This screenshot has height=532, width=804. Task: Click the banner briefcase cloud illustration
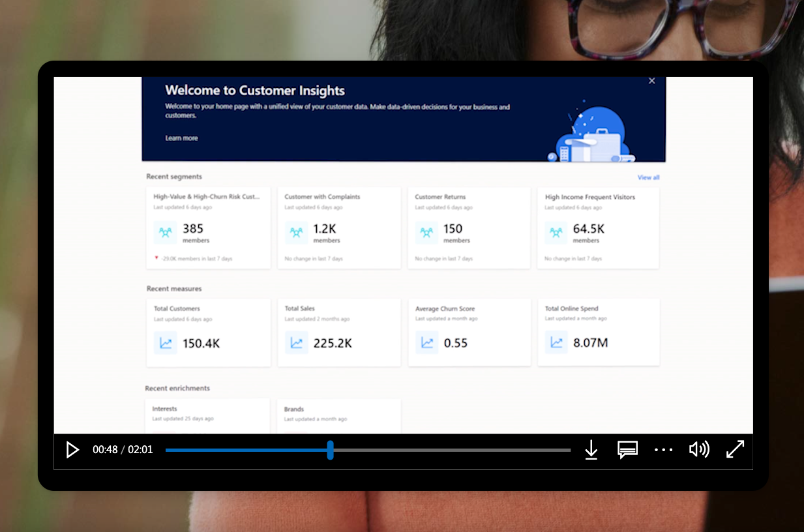(590, 131)
